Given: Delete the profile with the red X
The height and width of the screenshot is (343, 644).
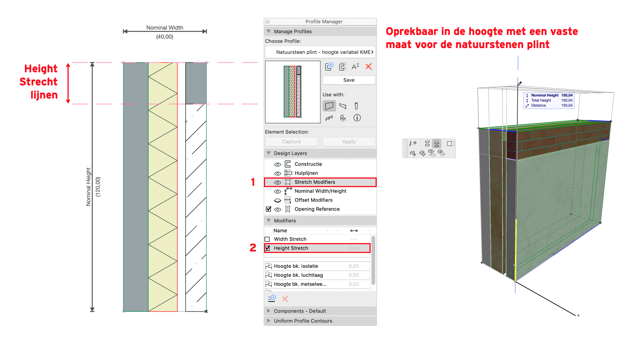Looking at the screenshot, I should pyautogui.click(x=369, y=67).
